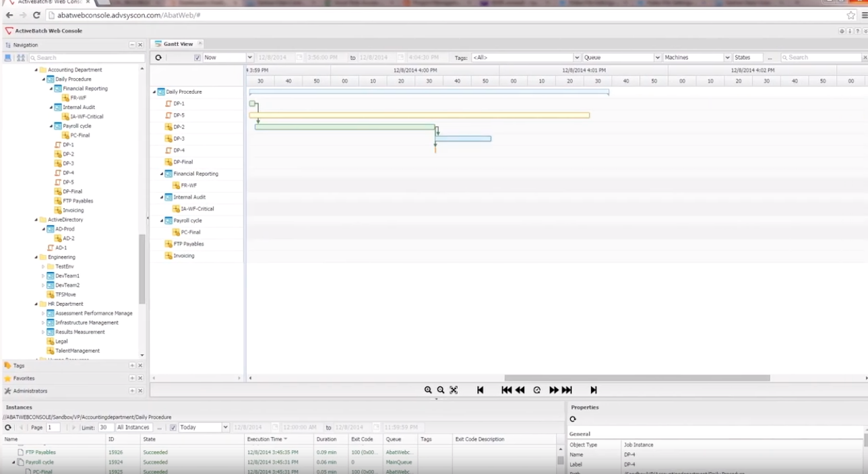Rewind the Gantt timeline one step
868x474 pixels.
pyautogui.click(x=520, y=390)
